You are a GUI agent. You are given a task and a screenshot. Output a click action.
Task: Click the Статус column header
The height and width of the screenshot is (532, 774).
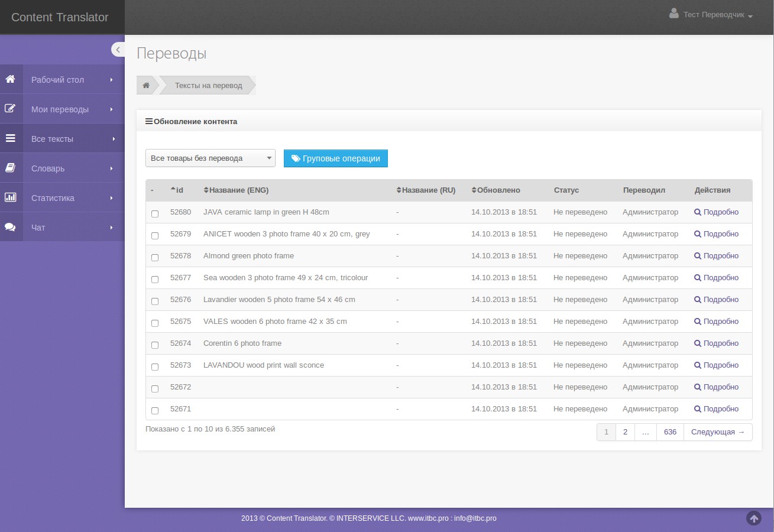566,190
